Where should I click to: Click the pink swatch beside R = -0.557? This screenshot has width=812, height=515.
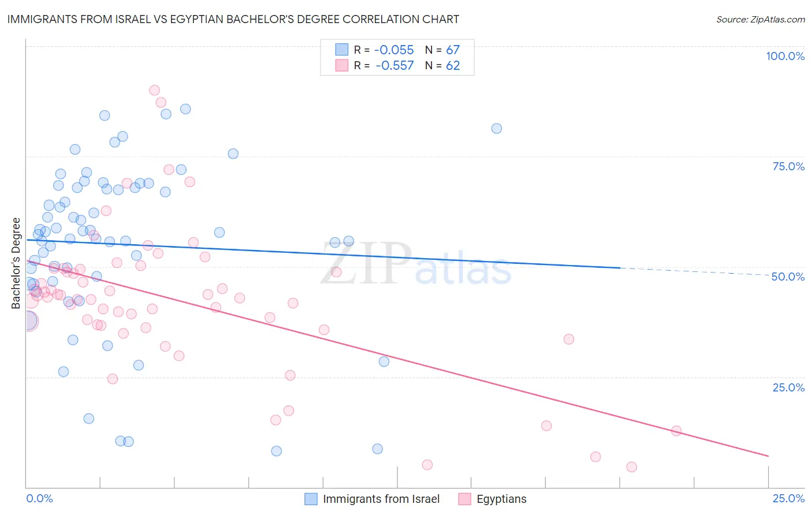342,65
